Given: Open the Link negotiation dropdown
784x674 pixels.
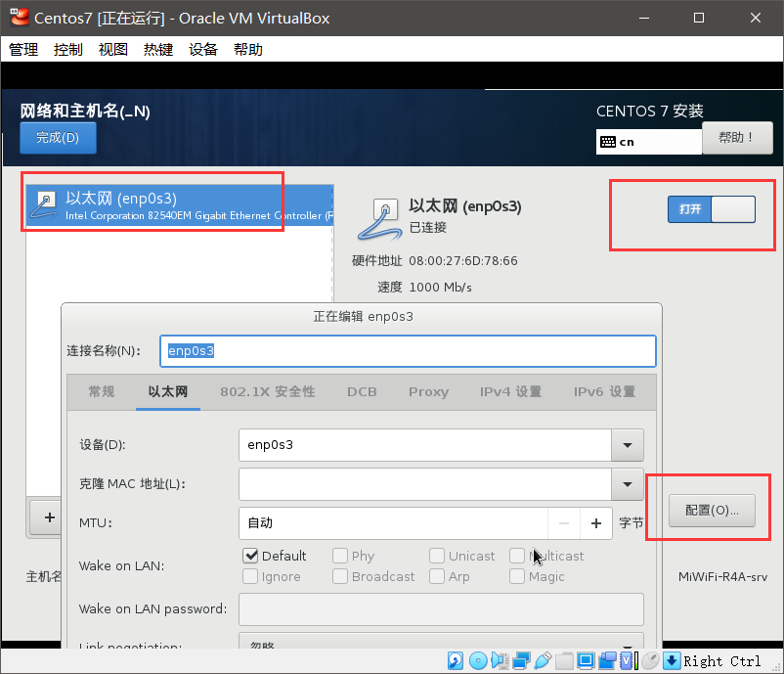Looking at the screenshot, I should 441,641.
